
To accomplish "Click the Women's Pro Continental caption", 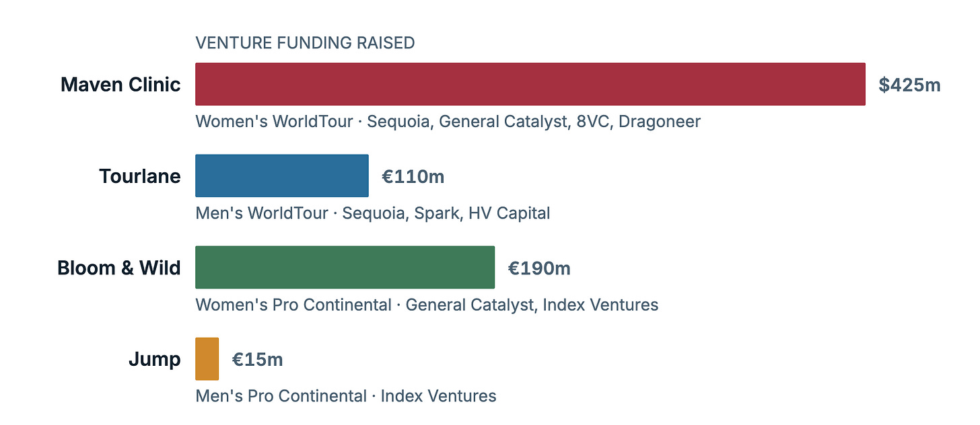I will pyautogui.click(x=427, y=305).
